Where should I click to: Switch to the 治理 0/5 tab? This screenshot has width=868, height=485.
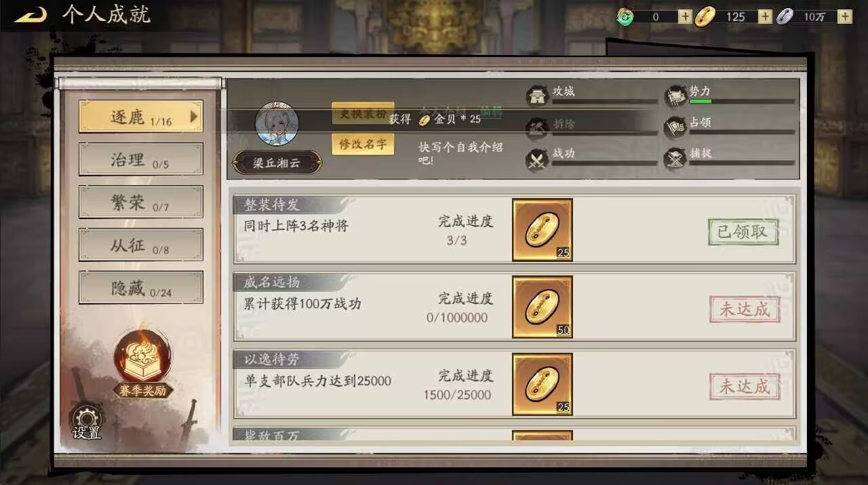click(x=141, y=159)
